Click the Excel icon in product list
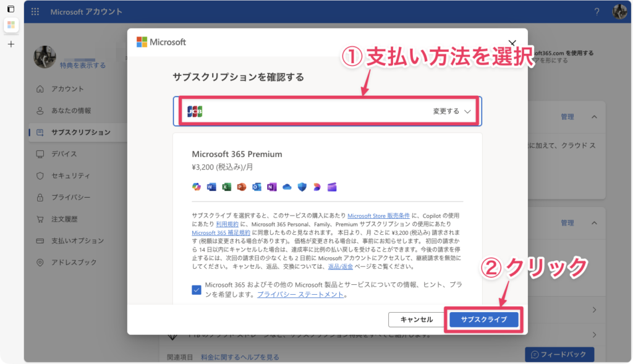633x364 pixels. pos(226,187)
